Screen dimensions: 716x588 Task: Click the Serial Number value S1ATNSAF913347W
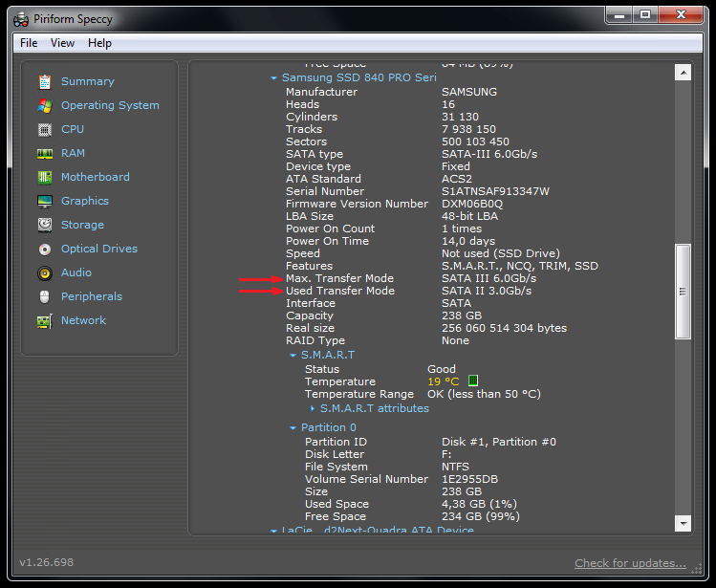coord(495,191)
